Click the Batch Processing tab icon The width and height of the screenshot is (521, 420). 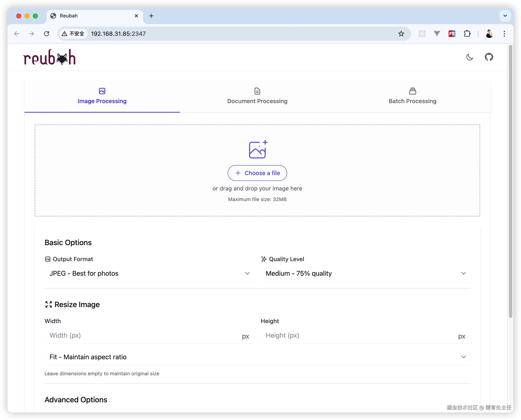coord(412,91)
